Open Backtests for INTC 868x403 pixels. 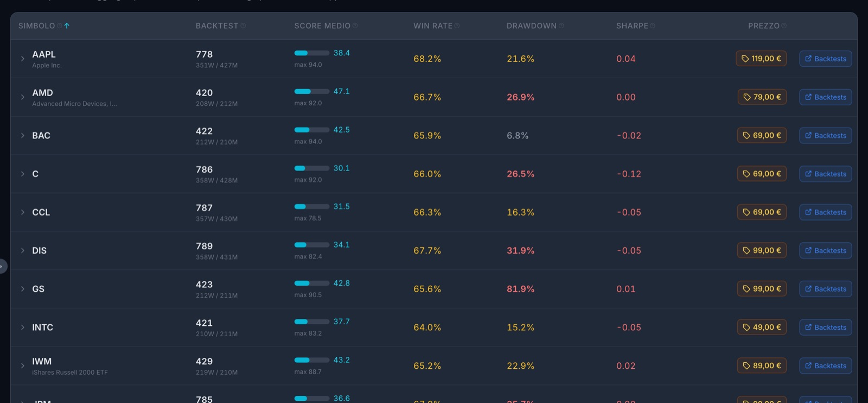pyautogui.click(x=825, y=328)
